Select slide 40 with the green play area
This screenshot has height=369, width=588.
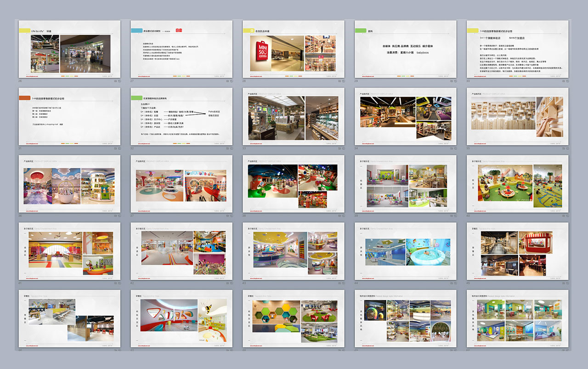518,184
